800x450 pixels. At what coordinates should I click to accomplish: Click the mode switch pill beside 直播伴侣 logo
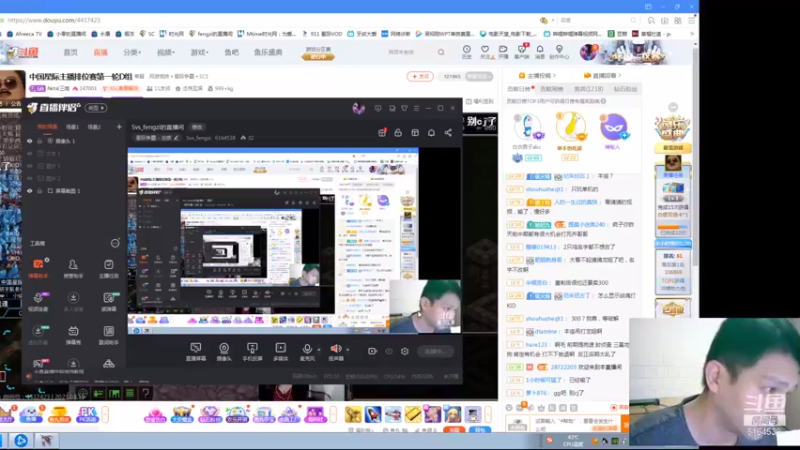[96, 108]
